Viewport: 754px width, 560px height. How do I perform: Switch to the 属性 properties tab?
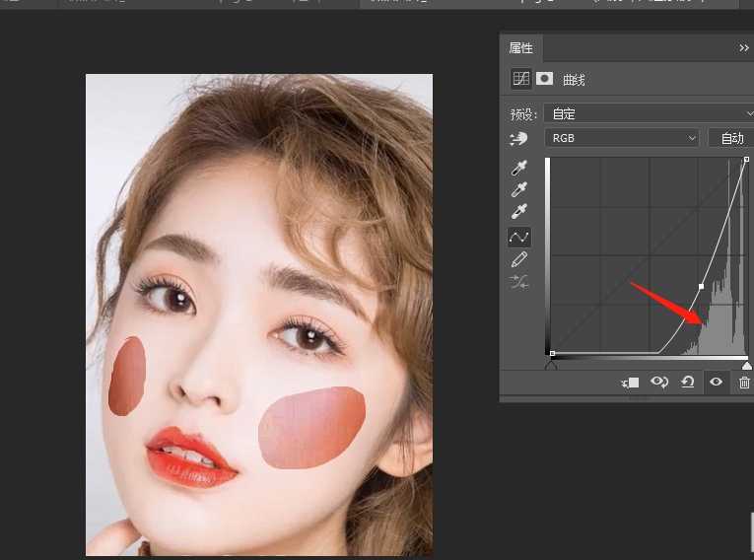(x=520, y=47)
